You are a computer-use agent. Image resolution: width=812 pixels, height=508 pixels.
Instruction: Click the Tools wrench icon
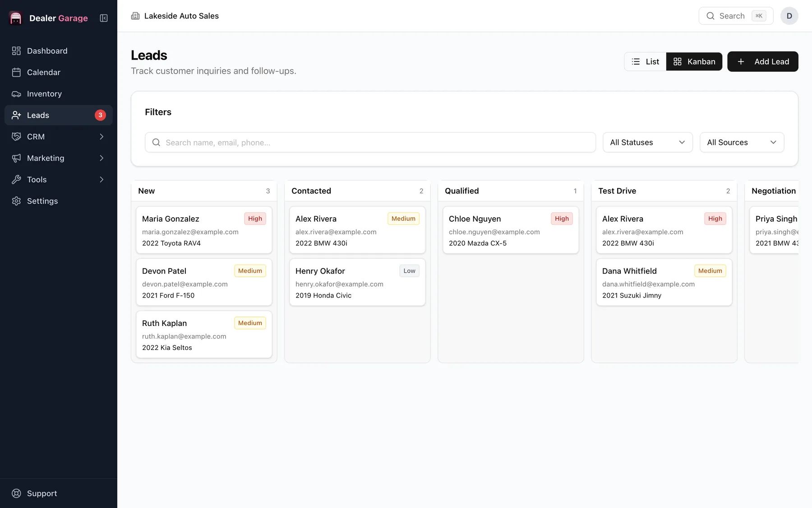pos(16,180)
